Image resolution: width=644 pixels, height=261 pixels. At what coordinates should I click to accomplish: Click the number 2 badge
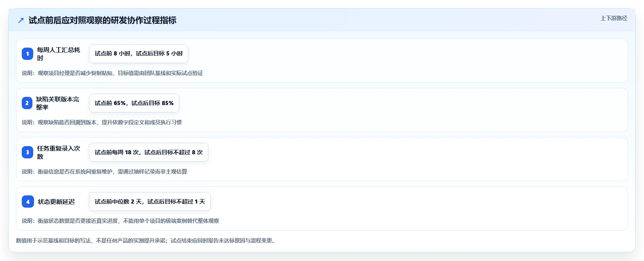(27, 103)
